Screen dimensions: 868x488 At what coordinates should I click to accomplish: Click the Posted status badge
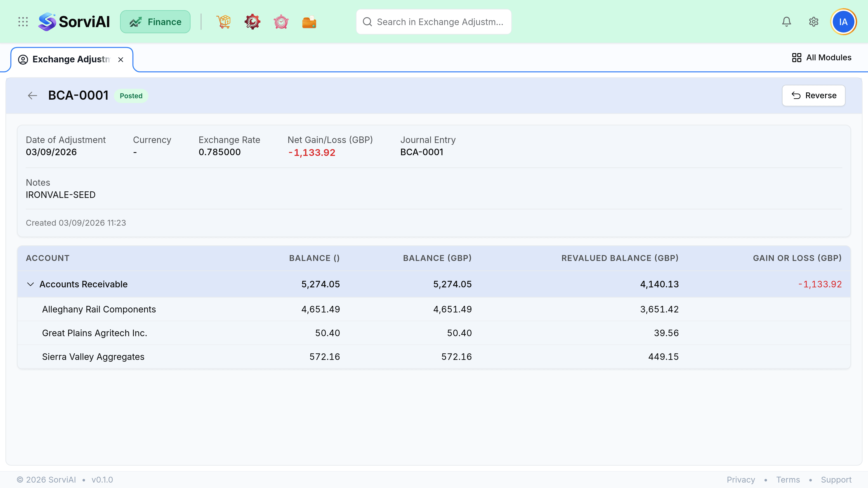tap(131, 96)
